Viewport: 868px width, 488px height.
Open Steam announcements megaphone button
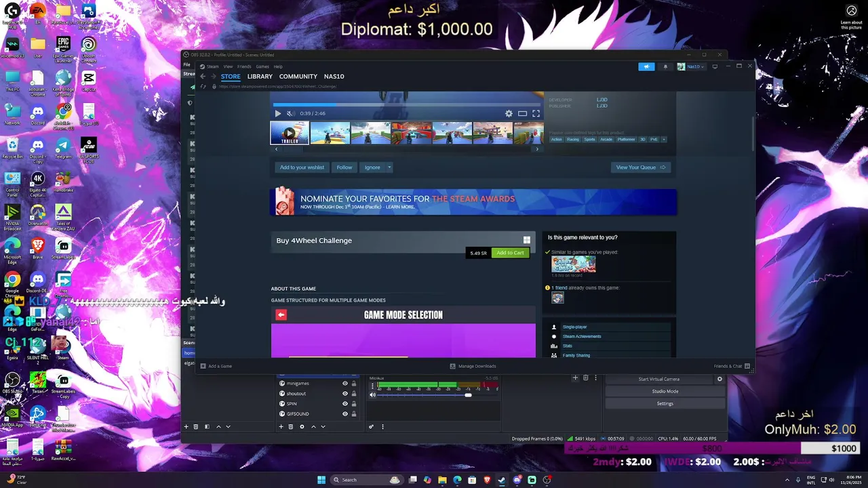[646, 66]
